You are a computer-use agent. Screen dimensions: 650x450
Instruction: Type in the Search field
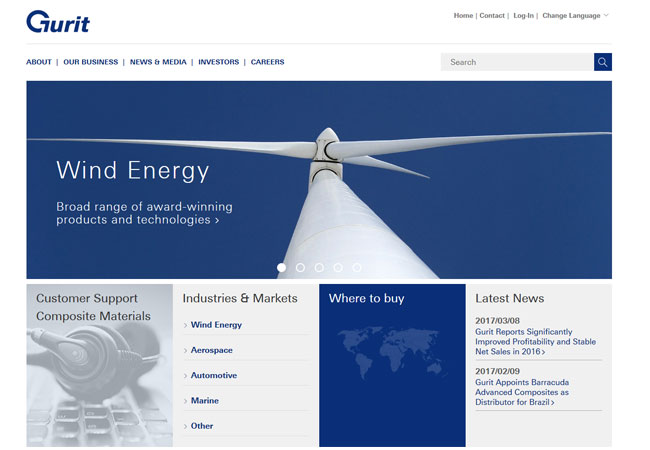(x=516, y=62)
